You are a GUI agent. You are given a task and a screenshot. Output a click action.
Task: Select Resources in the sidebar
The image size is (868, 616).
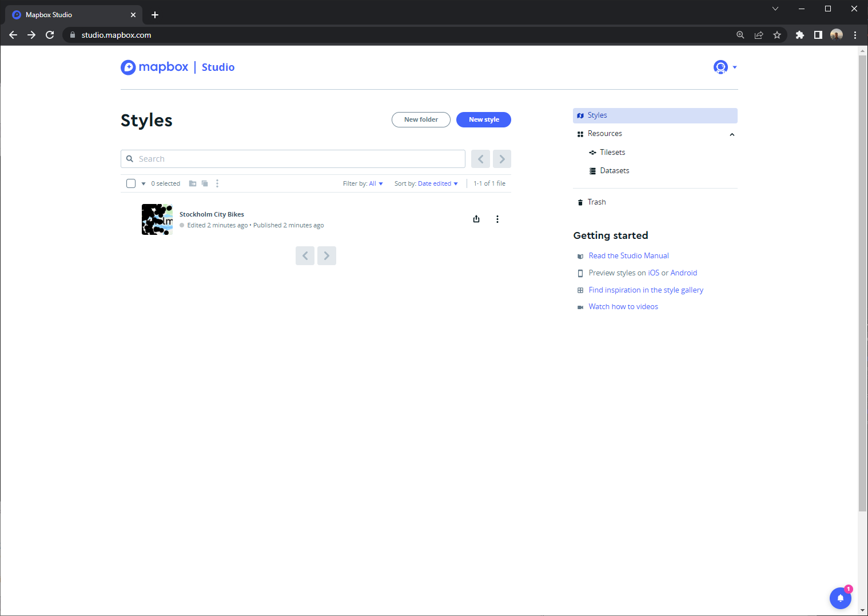pyautogui.click(x=655, y=134)
